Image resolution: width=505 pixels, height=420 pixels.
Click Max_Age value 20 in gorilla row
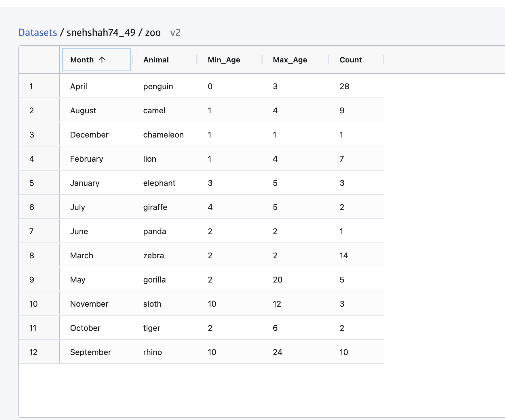278,280
